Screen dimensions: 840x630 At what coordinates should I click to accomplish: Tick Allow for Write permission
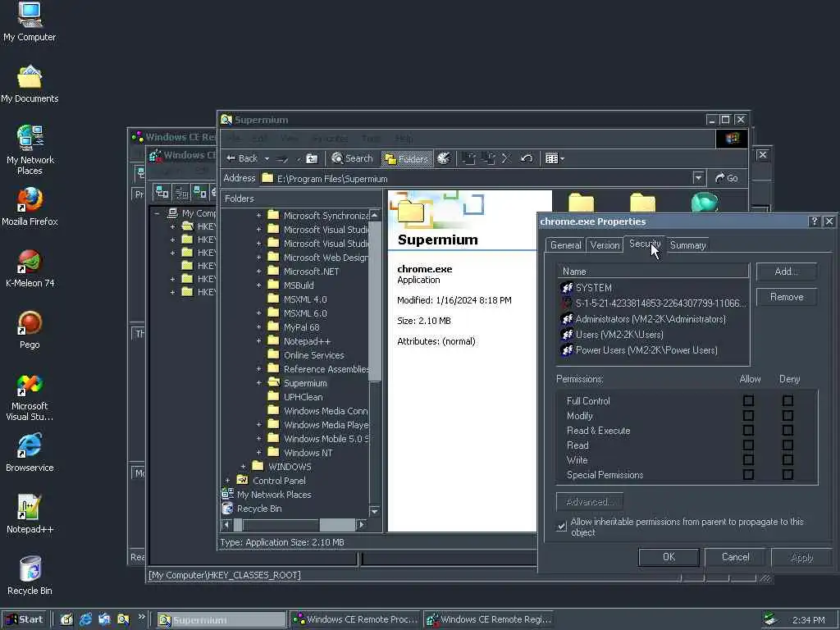[748, 459]
